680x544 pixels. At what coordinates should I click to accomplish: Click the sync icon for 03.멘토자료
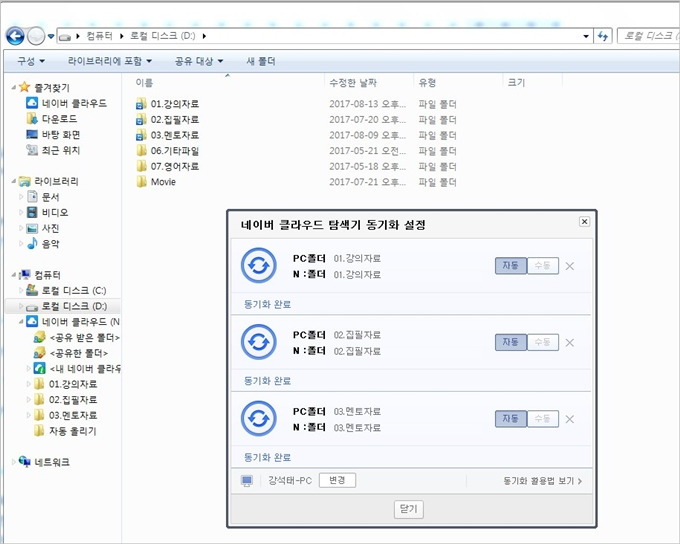pos(259,419)
